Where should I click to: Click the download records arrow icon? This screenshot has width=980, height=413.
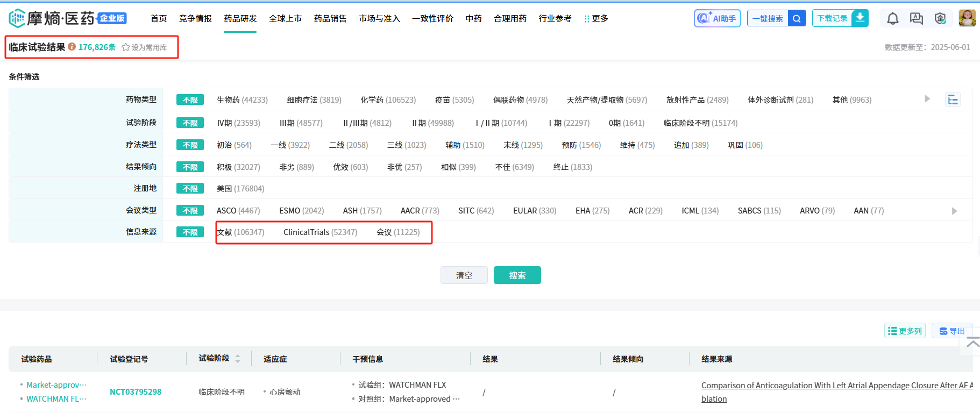coord(860,18)
